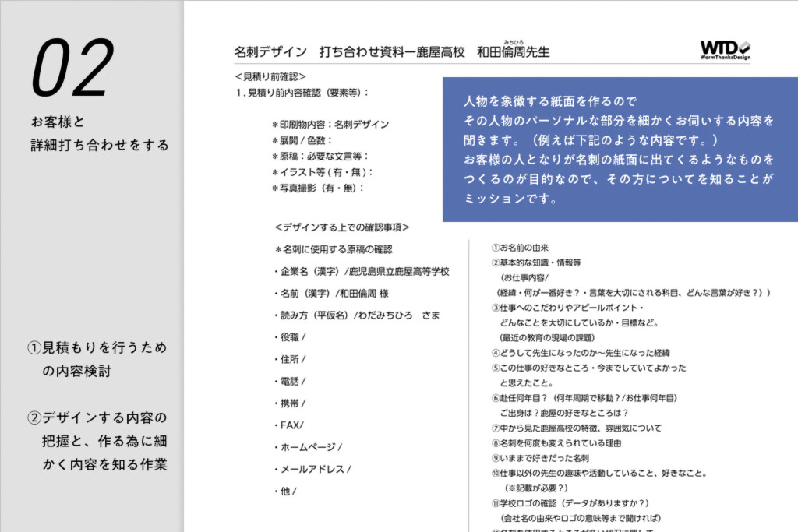Click sidebar item ②デザインする内容の把握
This screenshot has height=532, width=798.
(97, 441)
